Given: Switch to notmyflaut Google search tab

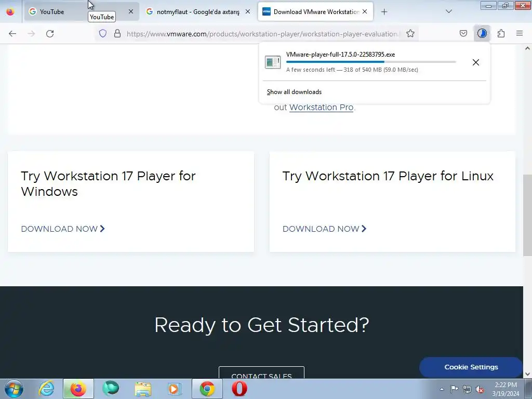Looking at the screenshot, I should [198, 12].
